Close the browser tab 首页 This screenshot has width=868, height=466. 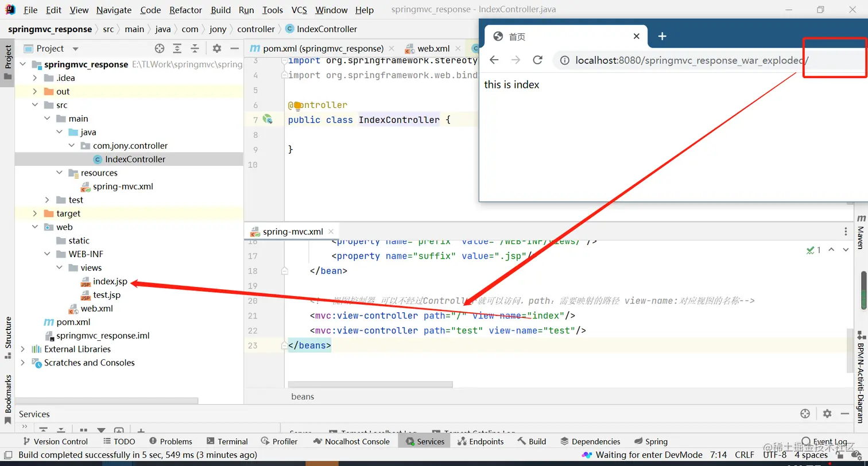636,36
